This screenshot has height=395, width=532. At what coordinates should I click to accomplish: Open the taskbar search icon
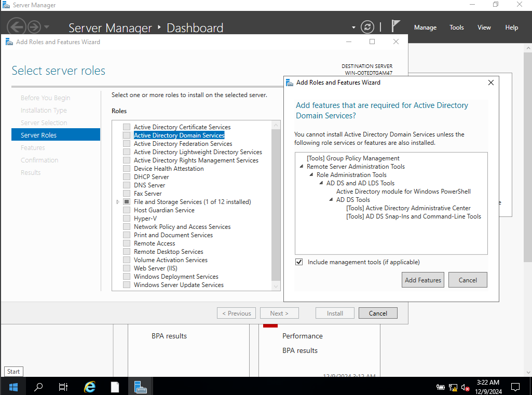click(38, 386)
